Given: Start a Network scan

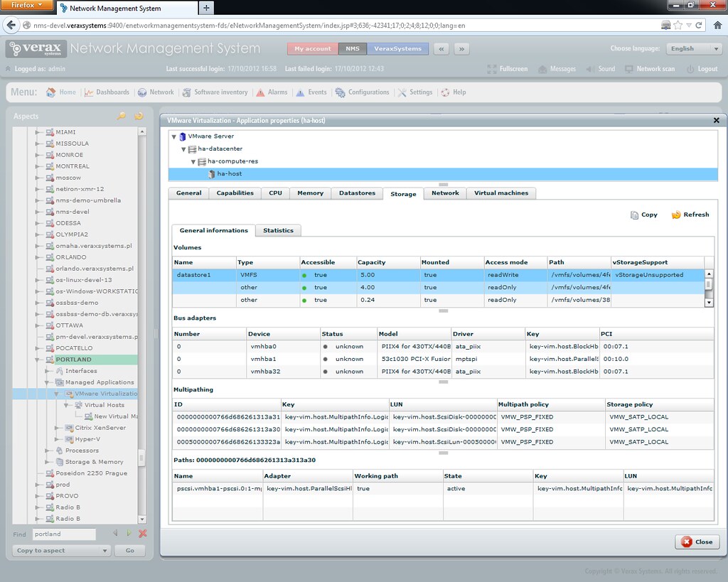Looking at the screenshot, I should tap(649, 69).
